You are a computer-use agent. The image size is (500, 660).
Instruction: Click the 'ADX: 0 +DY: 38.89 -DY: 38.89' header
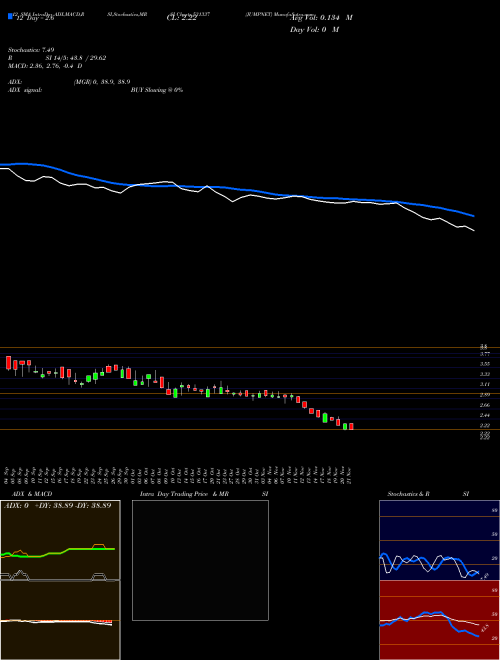[57, 506]
